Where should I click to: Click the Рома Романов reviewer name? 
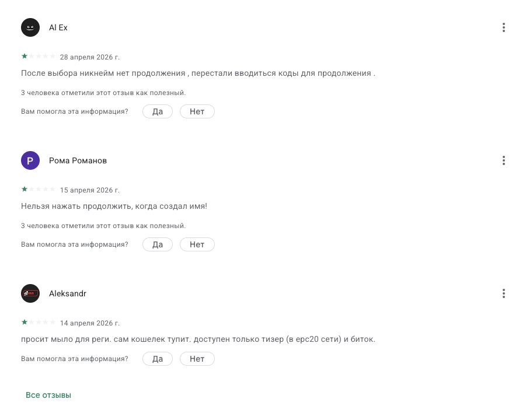tap(78, 161)
